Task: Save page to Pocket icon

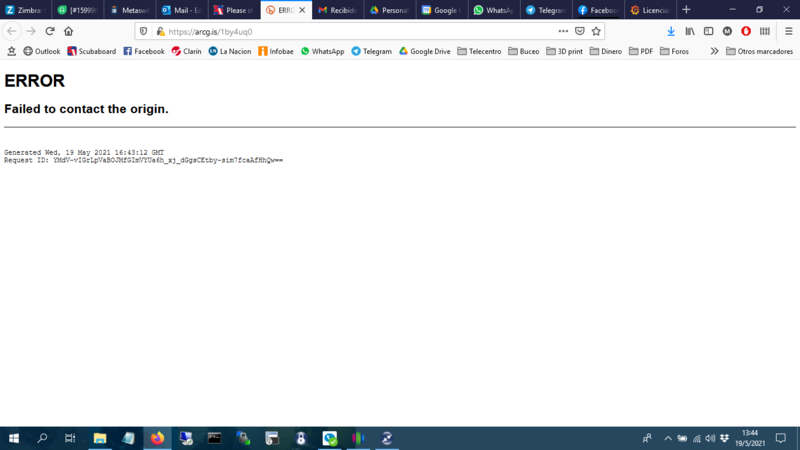Action: click(x=579, y=31)
